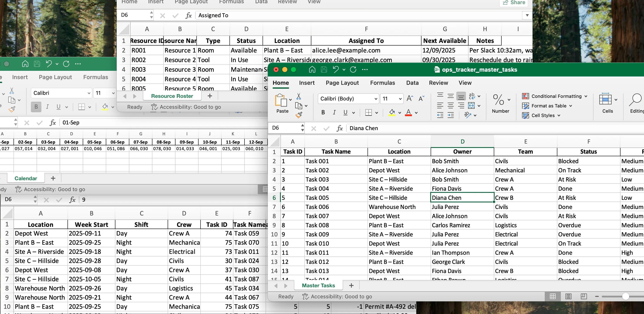Click Insert Function fx in ops_tracker_master_tasks
Image resolution: width=644 pixels, height=314 pixels.
tap(339, 128)
